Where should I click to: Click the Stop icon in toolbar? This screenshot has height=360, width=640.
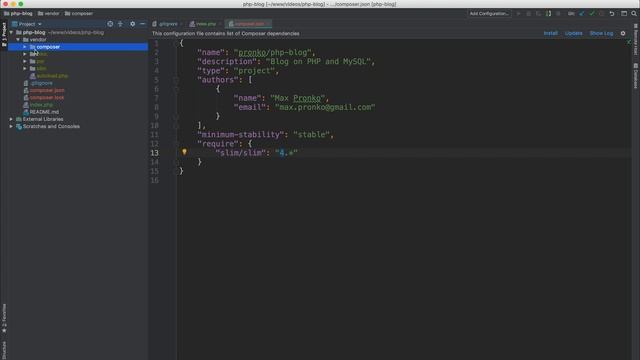[558, 13]
